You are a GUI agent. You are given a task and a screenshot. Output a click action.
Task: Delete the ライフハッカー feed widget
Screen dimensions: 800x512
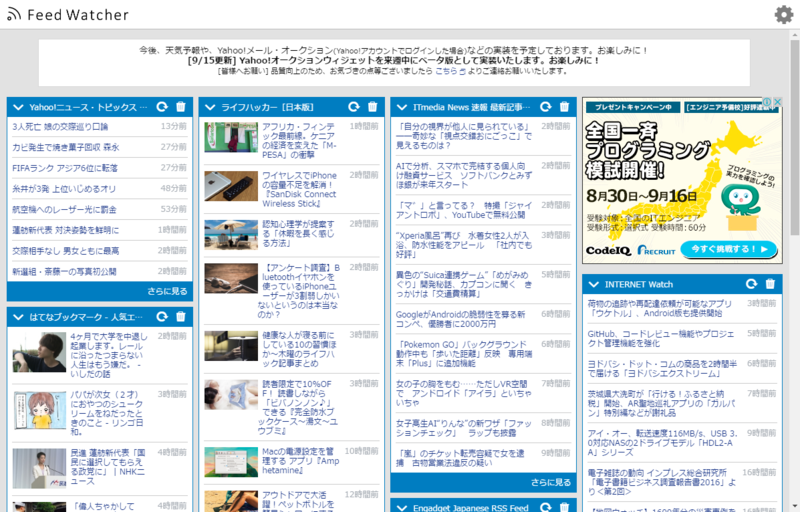(372, 107)
